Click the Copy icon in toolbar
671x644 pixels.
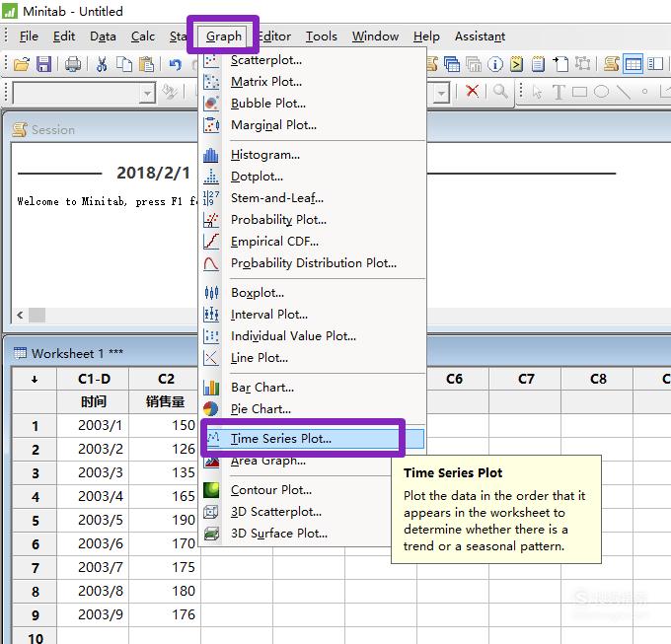[x=124, y=64]
